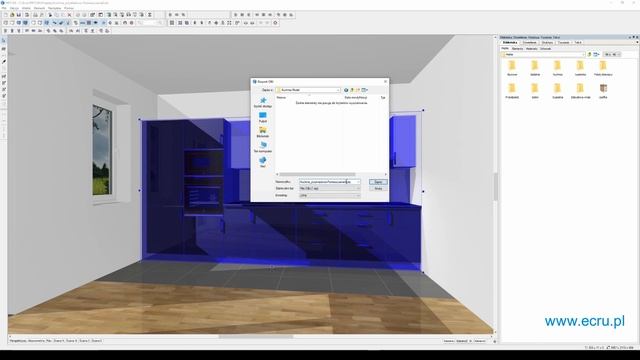Open the 'Zapisz jako typ' file type dropdown

coord(329,189)
